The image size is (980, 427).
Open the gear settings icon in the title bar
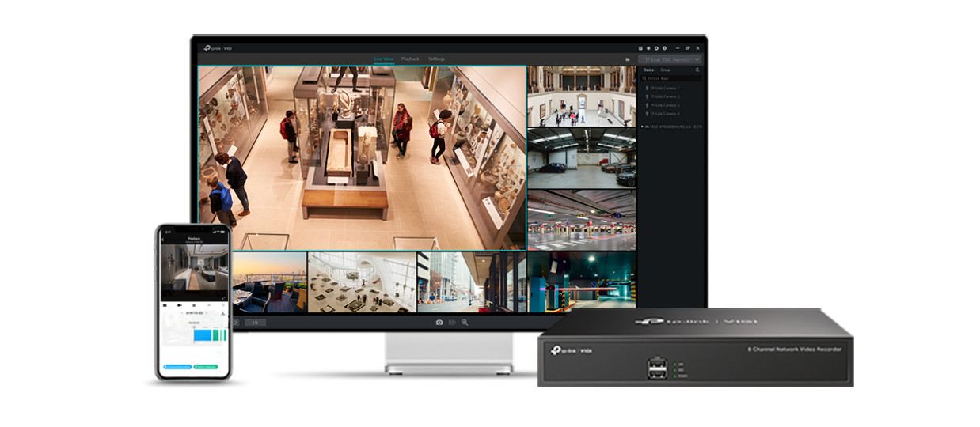pos(656,48)
